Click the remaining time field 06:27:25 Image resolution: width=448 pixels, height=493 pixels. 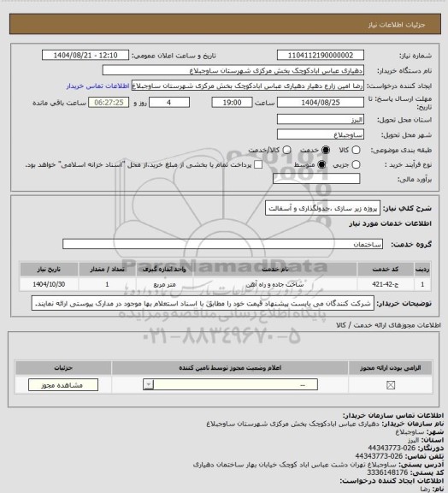(109, 102)
